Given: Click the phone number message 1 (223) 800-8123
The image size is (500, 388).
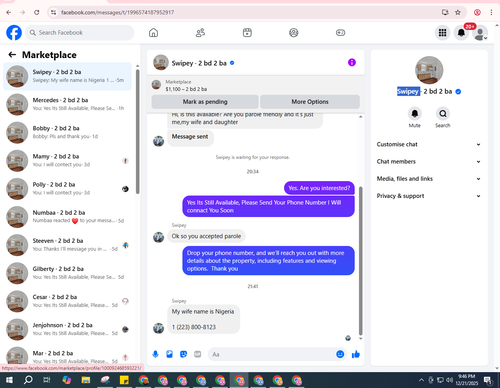Looking at the screenshot, I should pos(194,327).
